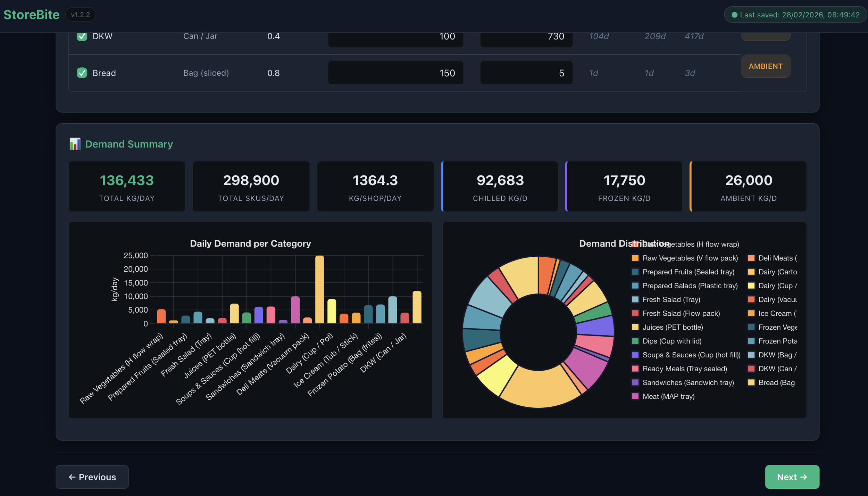Image resolution: width=868 pixels, height=496 pixels.
Task: Click the Chilled KG/D summary card
Action: point(499,186)
